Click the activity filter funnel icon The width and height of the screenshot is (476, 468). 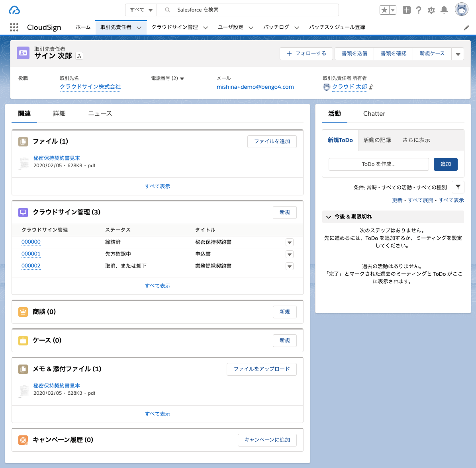pos(458,187)
